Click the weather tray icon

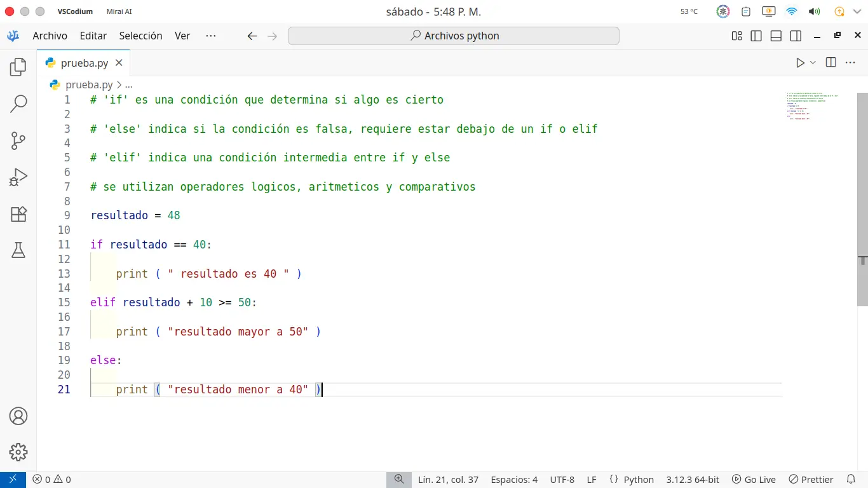(723, 11)
